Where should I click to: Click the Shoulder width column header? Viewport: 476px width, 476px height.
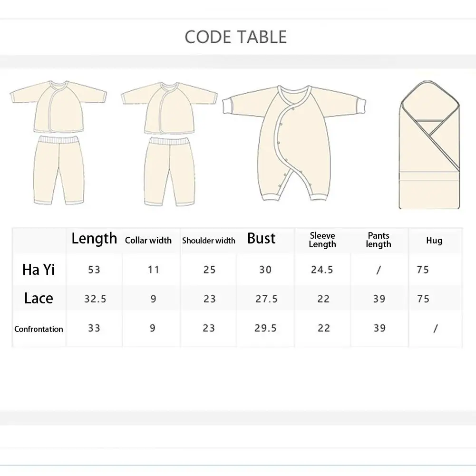tap(209, 241)
